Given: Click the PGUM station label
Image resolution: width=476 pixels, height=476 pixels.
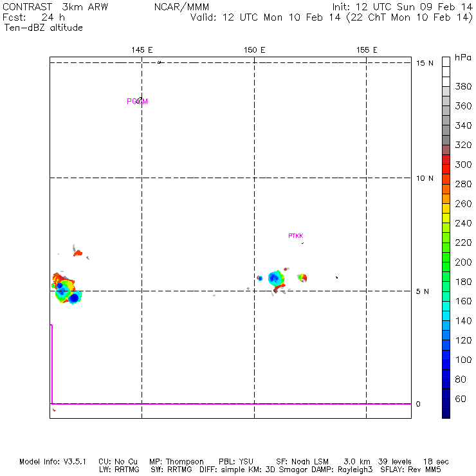Looking at the screenshot, I should point(137,102).
